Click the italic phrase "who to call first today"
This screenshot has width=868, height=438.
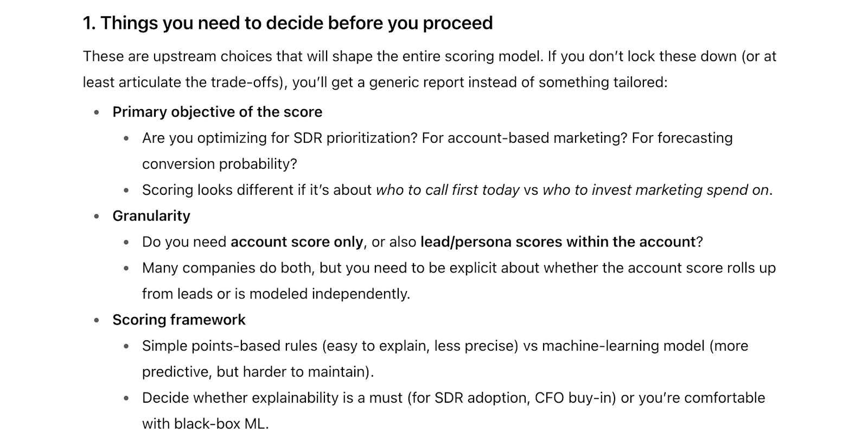(x=448, y=190)
